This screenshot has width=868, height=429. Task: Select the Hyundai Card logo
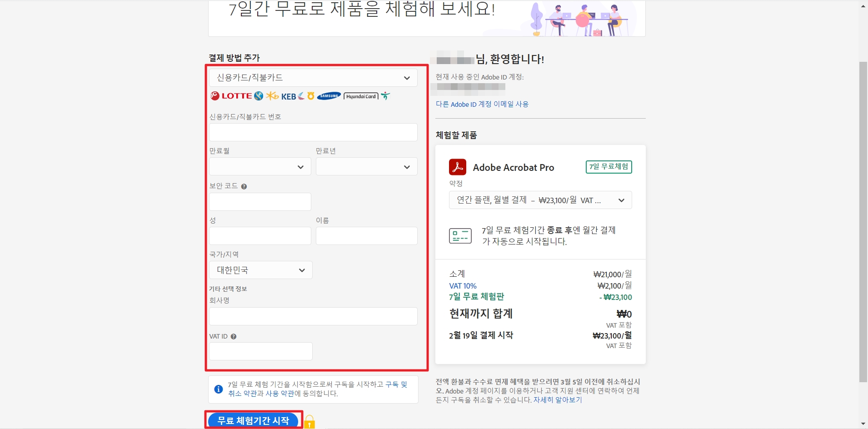pyautogui.click(x=361, y=96)
